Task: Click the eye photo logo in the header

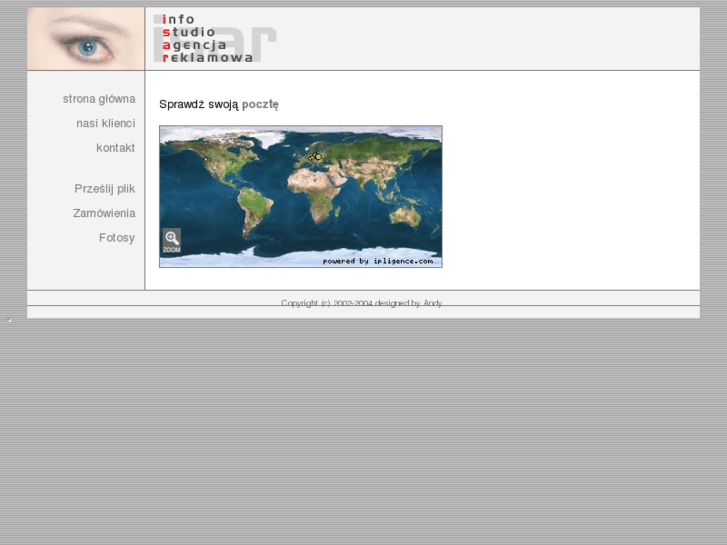Action: point(86,39)
